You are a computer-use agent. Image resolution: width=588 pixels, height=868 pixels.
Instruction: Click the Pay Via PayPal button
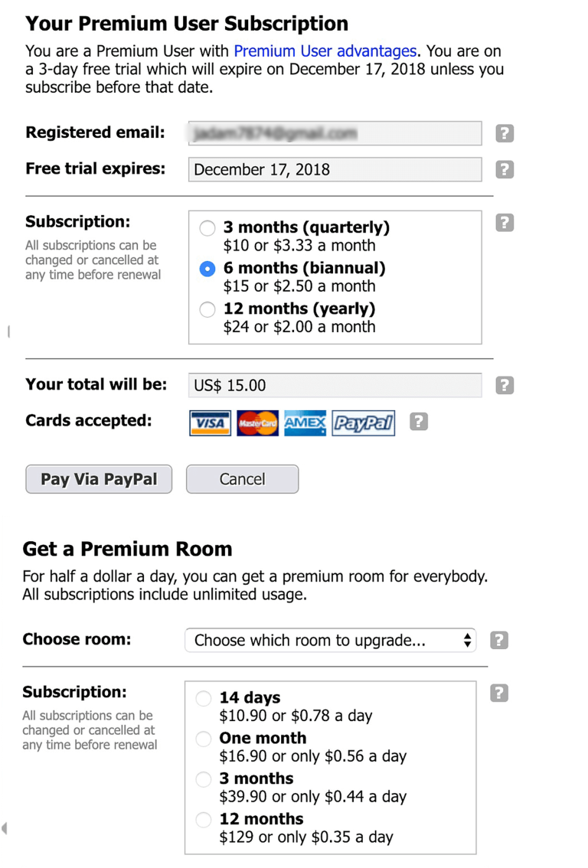[99, 479]
